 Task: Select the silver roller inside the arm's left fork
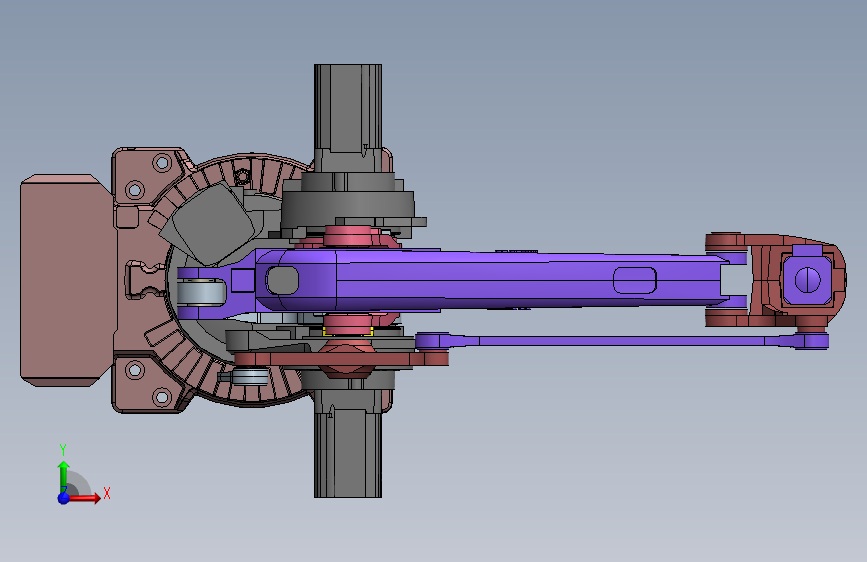(201, 293)
